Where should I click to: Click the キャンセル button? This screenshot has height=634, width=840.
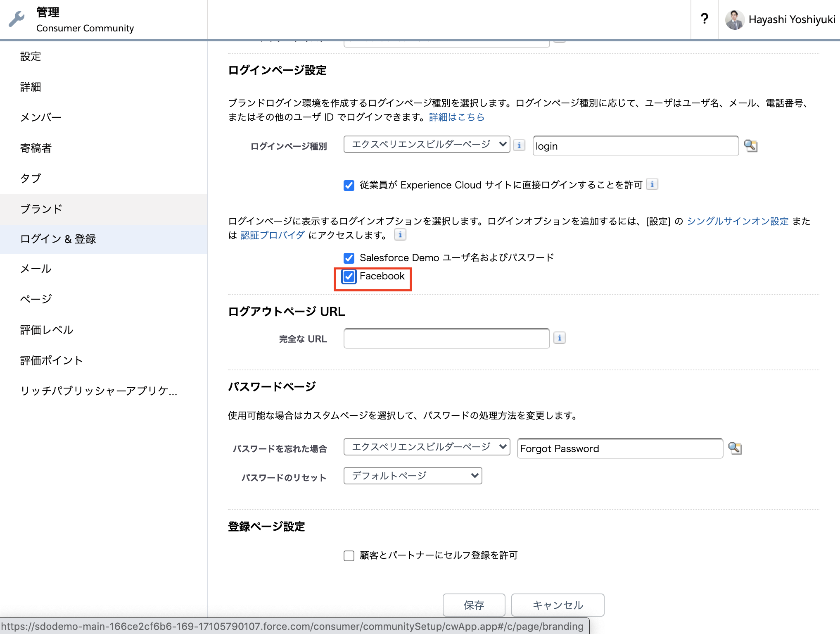(x=558, y=605)
